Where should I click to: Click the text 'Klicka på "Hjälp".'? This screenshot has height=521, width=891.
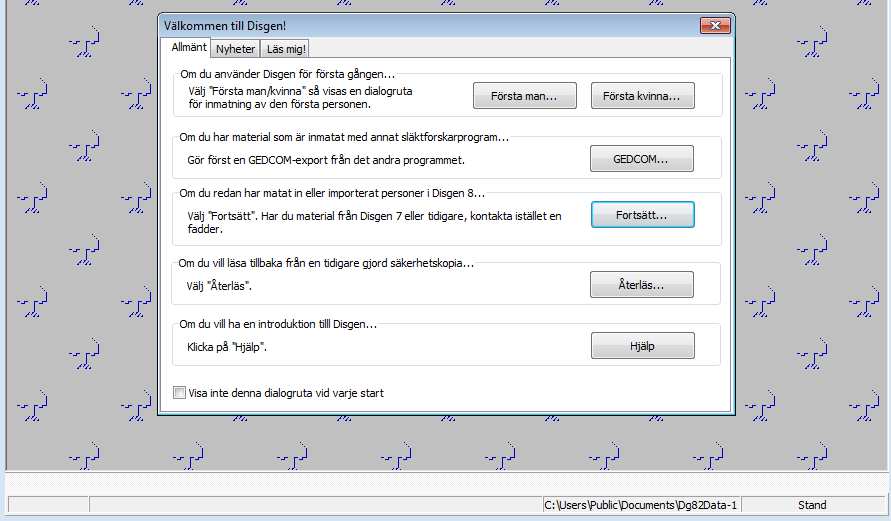coord(227,347)
